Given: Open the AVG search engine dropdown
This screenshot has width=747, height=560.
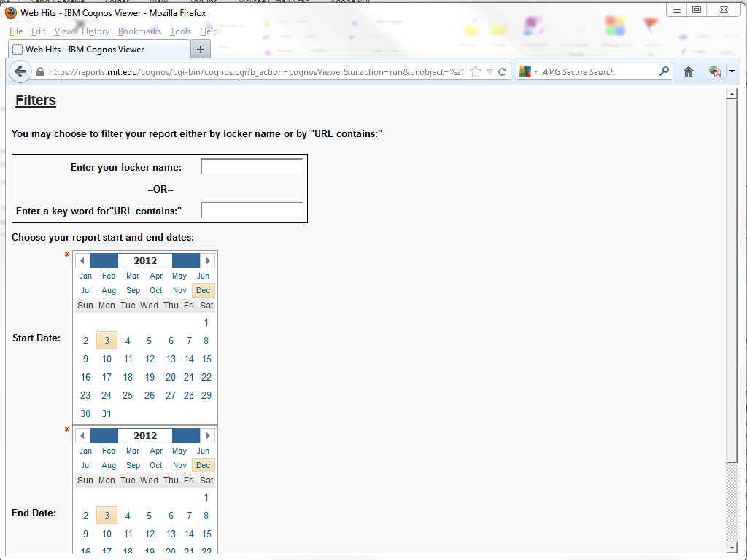Looking at the screenshot, I should click(x=535, y=71).
